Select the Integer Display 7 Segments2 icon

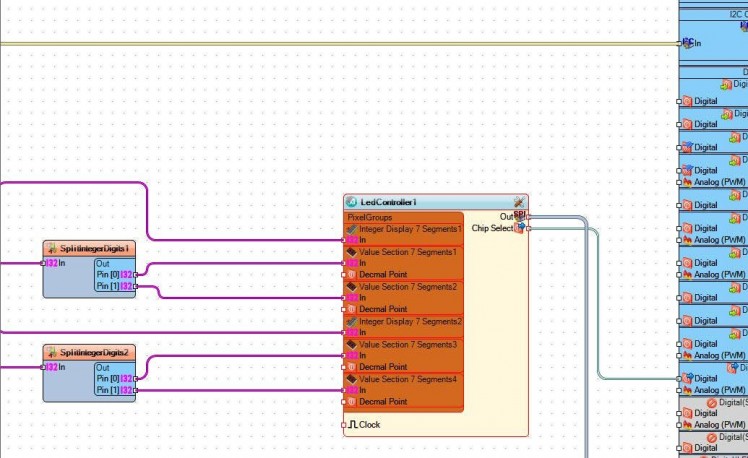click(352, 322)
